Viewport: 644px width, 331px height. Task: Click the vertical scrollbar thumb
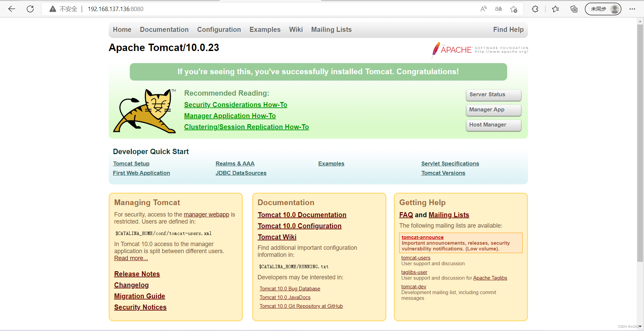point(640,143)
